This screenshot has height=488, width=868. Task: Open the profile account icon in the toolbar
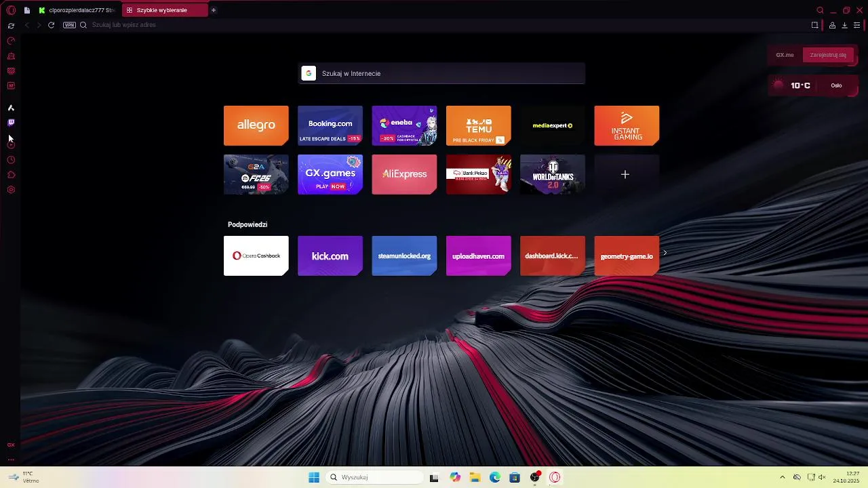pos(832,25)
